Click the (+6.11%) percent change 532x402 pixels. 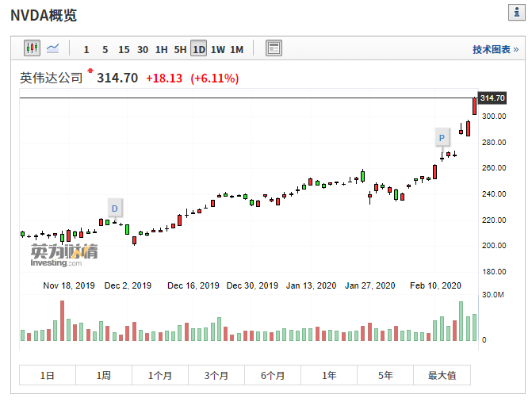tap(215, 78)
